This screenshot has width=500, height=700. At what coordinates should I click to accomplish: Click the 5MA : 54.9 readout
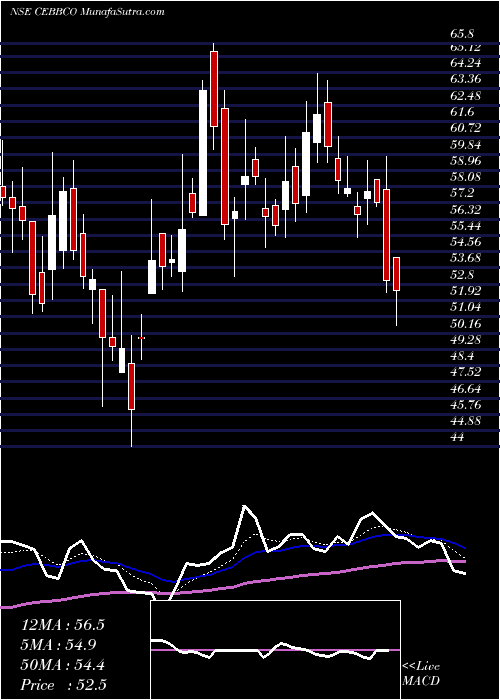pos(58,645)
